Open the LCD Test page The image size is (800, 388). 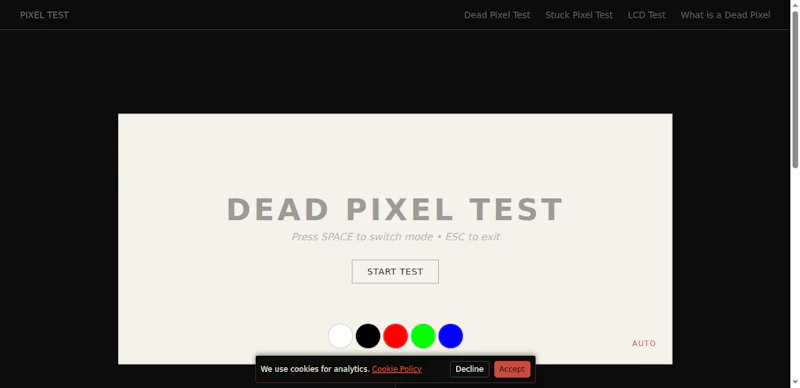[x=646, y=15]
